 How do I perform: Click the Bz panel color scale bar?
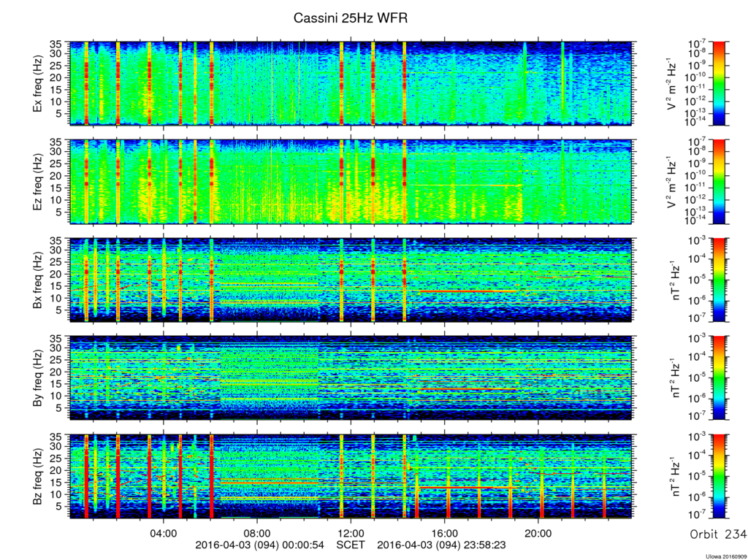719,476
